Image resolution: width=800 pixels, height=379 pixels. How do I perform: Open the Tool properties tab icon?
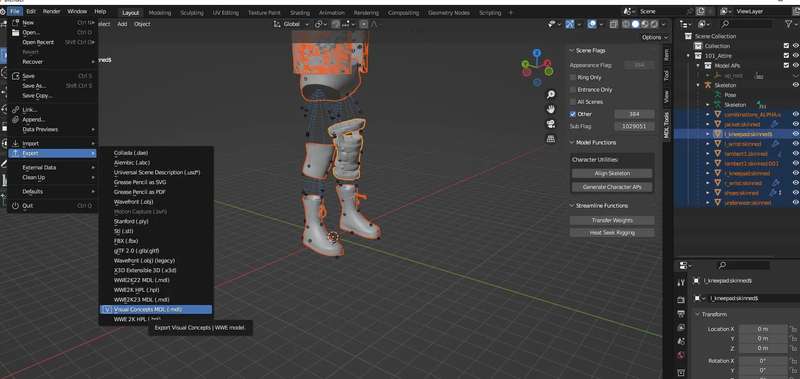681,282
